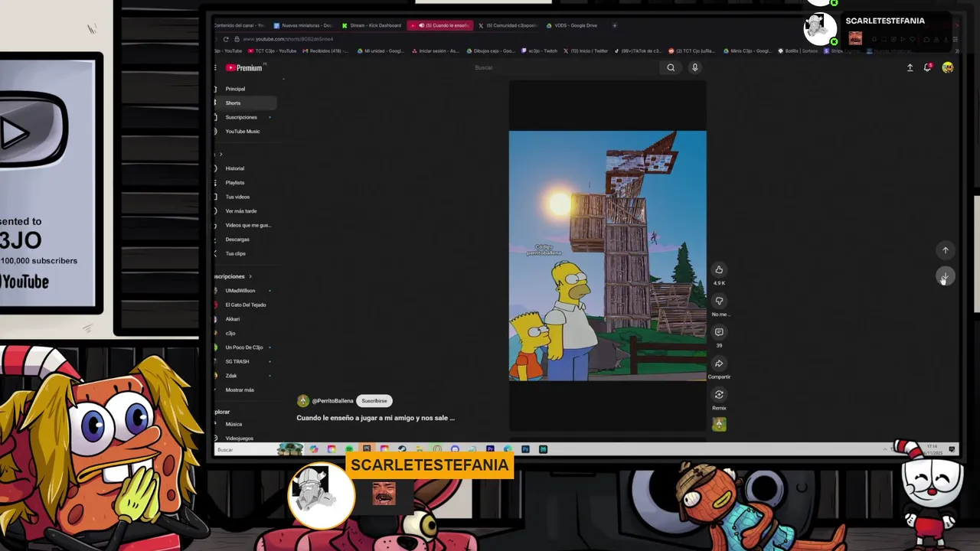Open the Minis C3jo bookmark
This screenshot has height=551, width=980.
point(748,51)
